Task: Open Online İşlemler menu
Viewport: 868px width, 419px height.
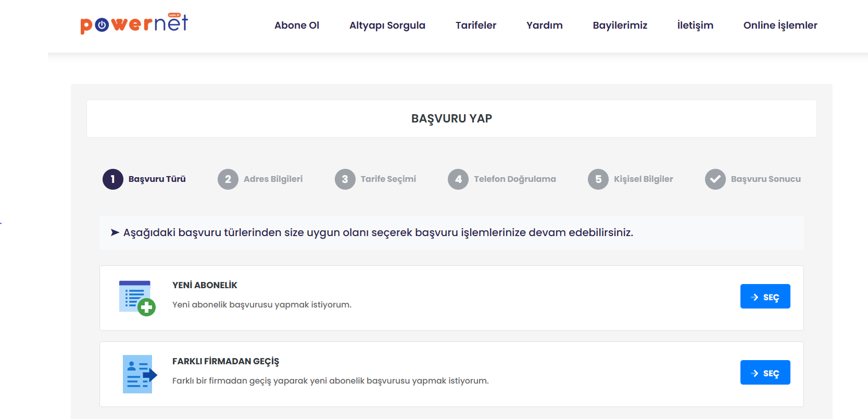Action: point(780,26)
